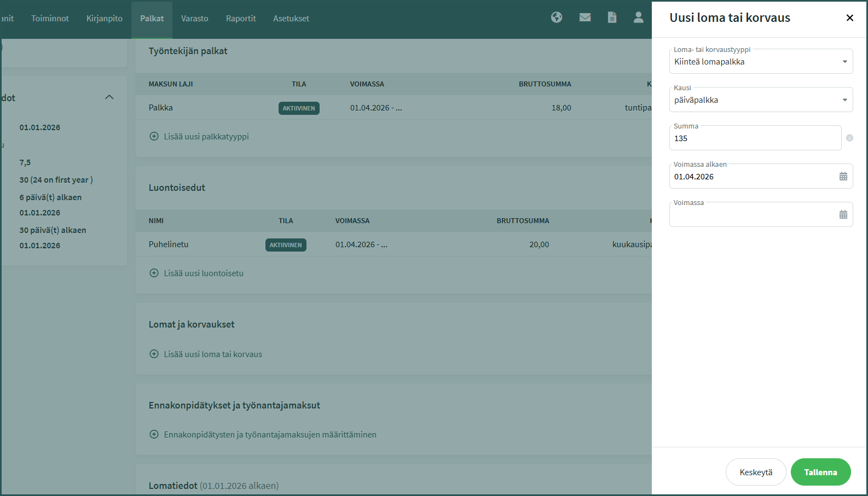This screenshot has width=868, height=496.
Task: Open calendar picker for empty Voimassa field
Action: click(843, 214)
